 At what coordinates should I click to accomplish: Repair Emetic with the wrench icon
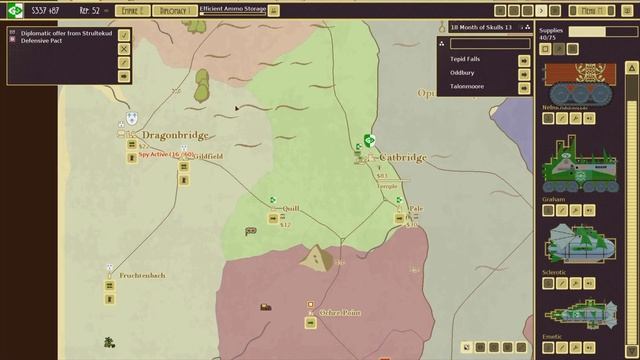pyautogui.click(x=576, y=348)
